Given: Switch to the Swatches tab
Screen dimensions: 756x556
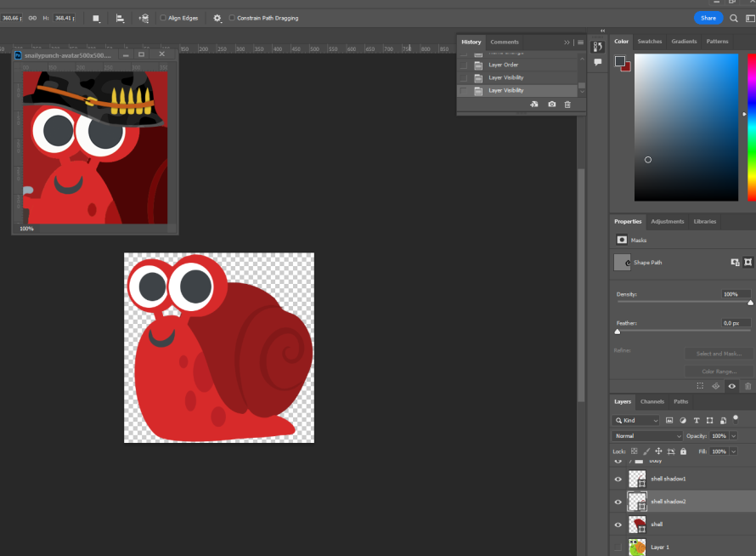Looking at the screenshot, I should click(650, 42).
